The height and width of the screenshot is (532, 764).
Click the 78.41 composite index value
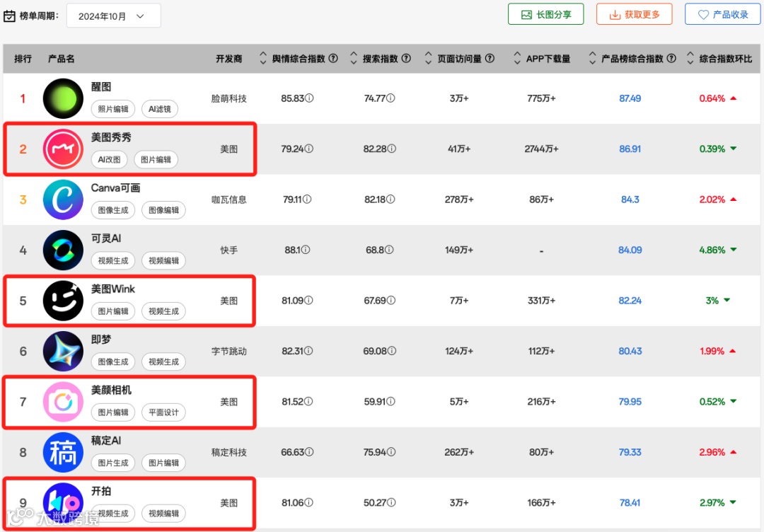point(630,503)
